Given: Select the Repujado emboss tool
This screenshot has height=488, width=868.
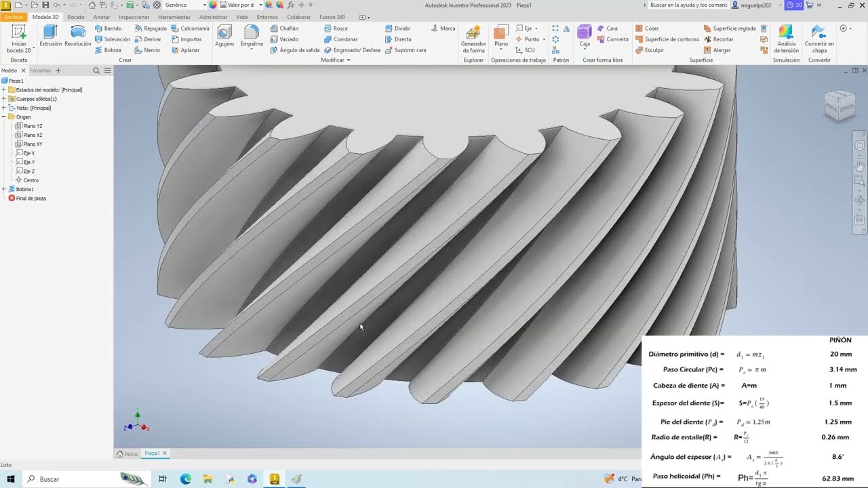Looking at the screenshot, I should pyautogui.click(x=150, y=28).
